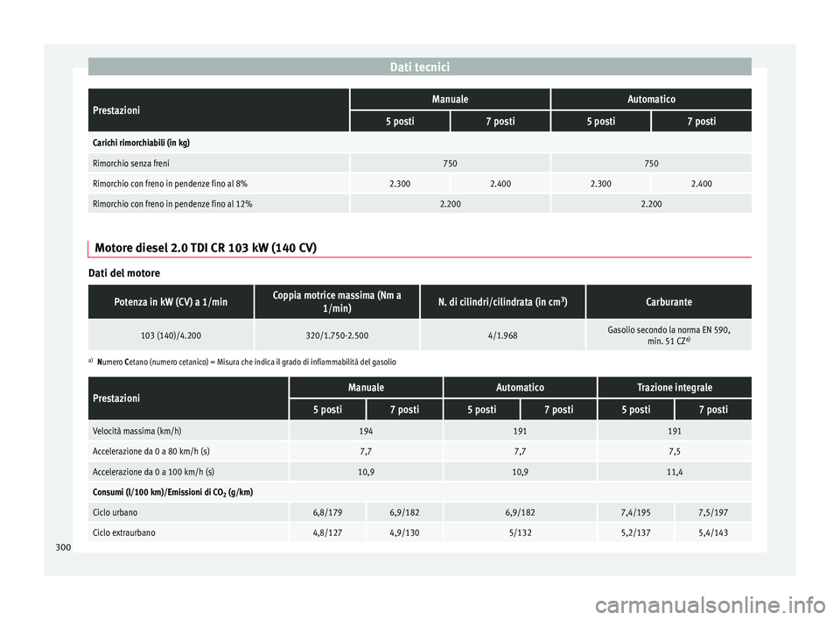Viewport: 840px width, 620px height.
Task: Select 'Carichi rimorchiabili (in kg)' row label
Action: (x=141, y=143)
